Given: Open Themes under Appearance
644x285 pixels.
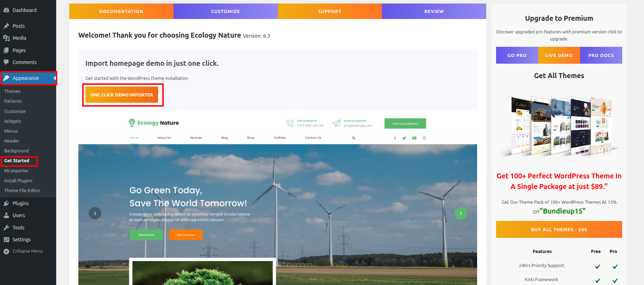Looking at the screenshot, I should coord(12,91).
